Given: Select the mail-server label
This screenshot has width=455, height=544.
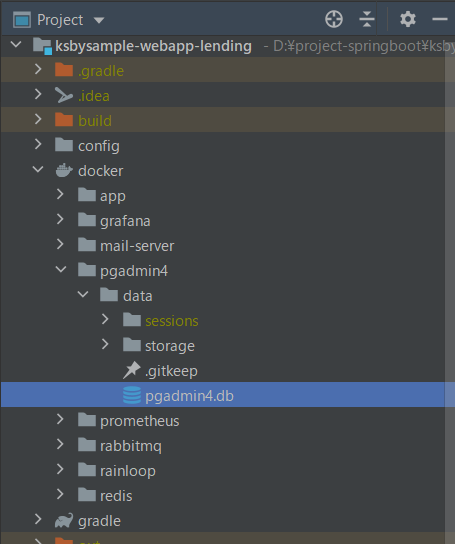Looking at the screenshot, I should coord(137,246).
